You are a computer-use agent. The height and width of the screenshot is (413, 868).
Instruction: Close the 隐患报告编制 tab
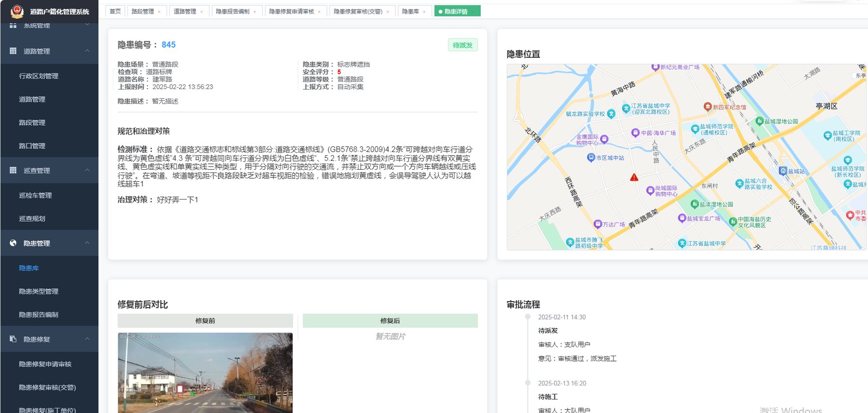[255, 12]
